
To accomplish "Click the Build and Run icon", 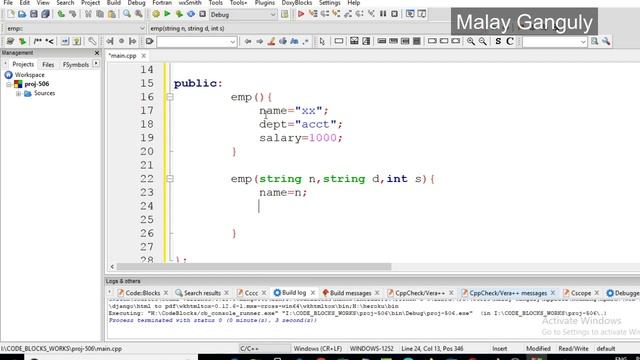I will (x=179, y=14).
